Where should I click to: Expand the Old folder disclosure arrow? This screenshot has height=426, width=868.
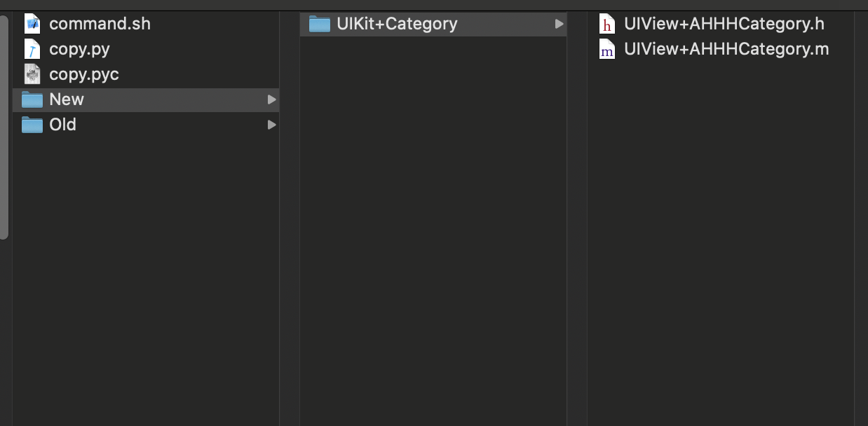click(x=271, y=125)
